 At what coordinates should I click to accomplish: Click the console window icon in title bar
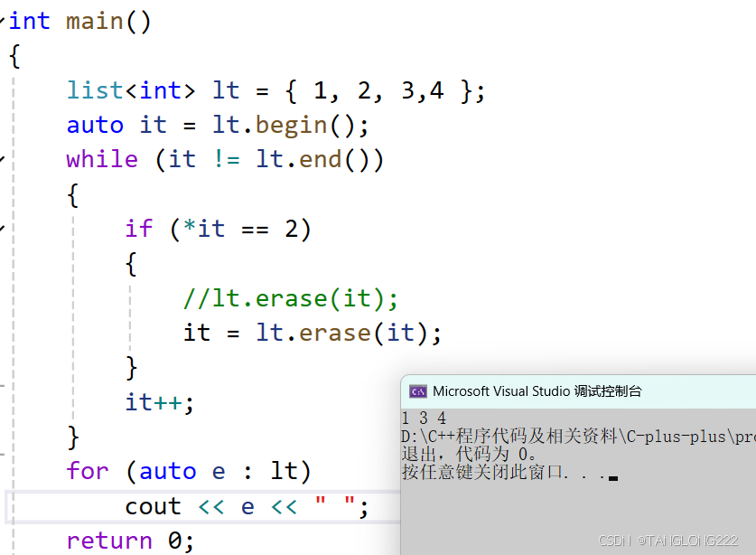(x=417, y=391)
